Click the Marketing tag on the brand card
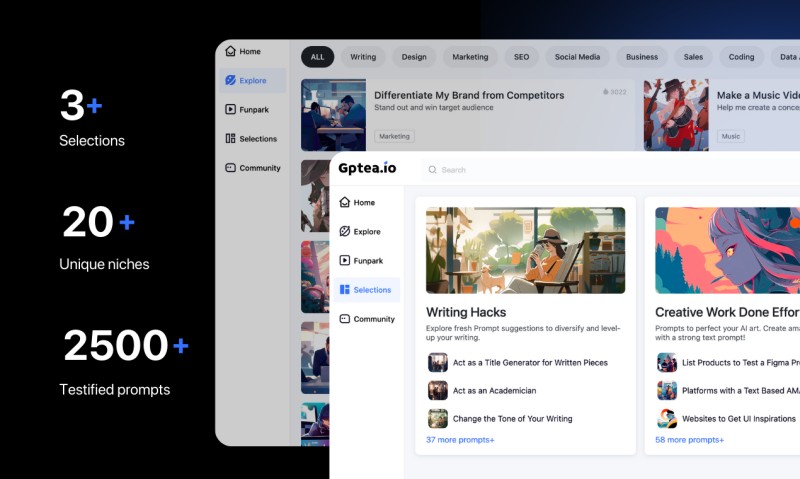The height and width of the screenshot is (479, 800). (394, 136)
